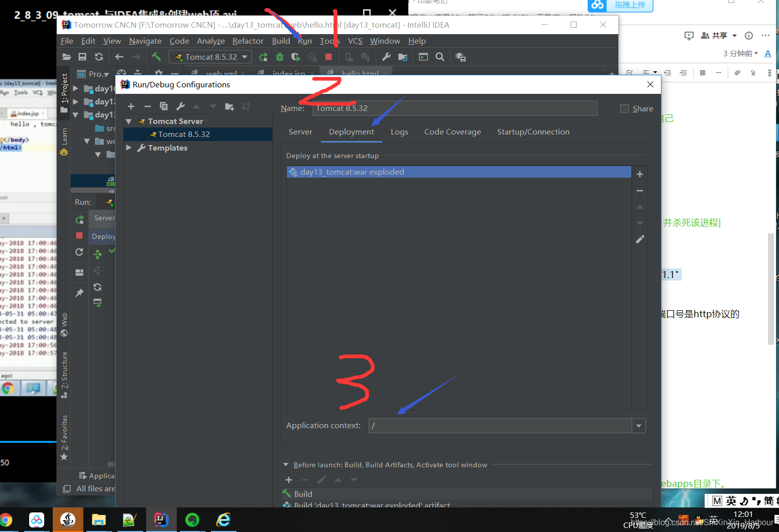
Task: Click the Application context input field
Action: click(500, 426)
